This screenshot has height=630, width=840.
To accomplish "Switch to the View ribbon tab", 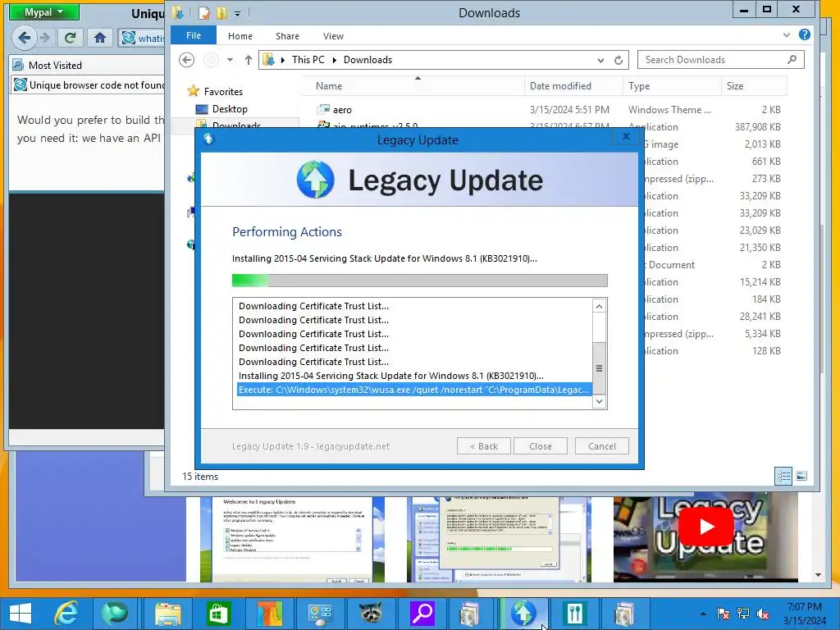I will pyautogui.click(x=333, y=36).
